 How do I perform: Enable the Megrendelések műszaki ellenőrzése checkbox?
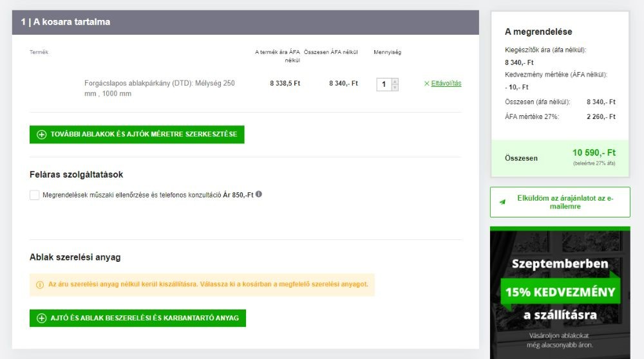[x=35, y=195]
